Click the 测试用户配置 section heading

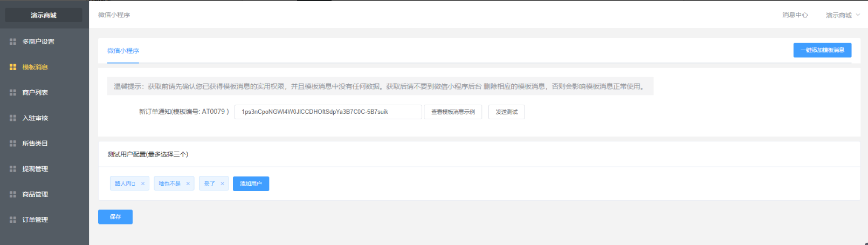(148, 154)
